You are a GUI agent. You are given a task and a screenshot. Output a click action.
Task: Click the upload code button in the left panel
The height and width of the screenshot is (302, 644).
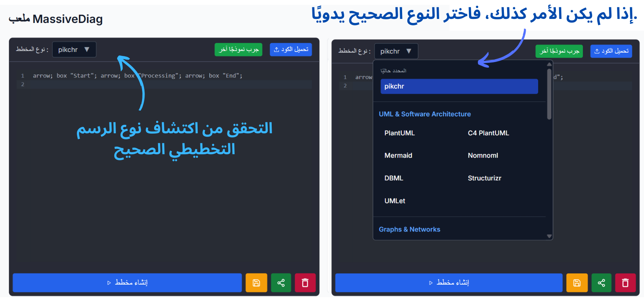(x=291, y=50)
